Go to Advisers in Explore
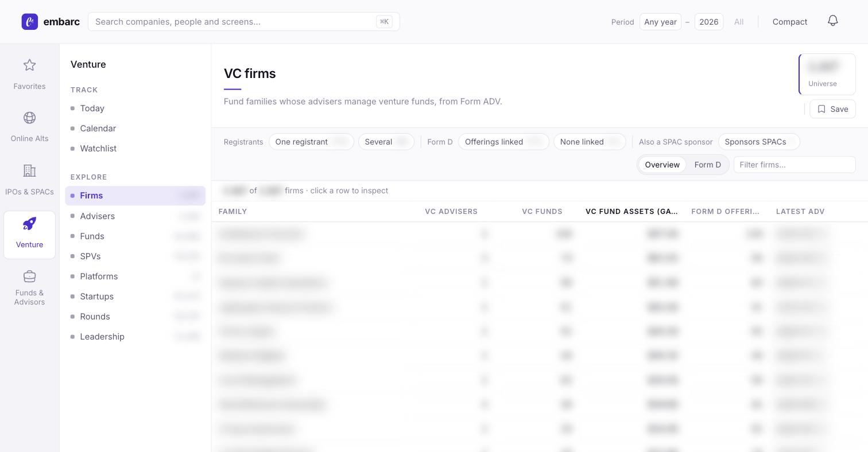The width and height of the screenshot is (868, 452). click(x=135, y=216)
